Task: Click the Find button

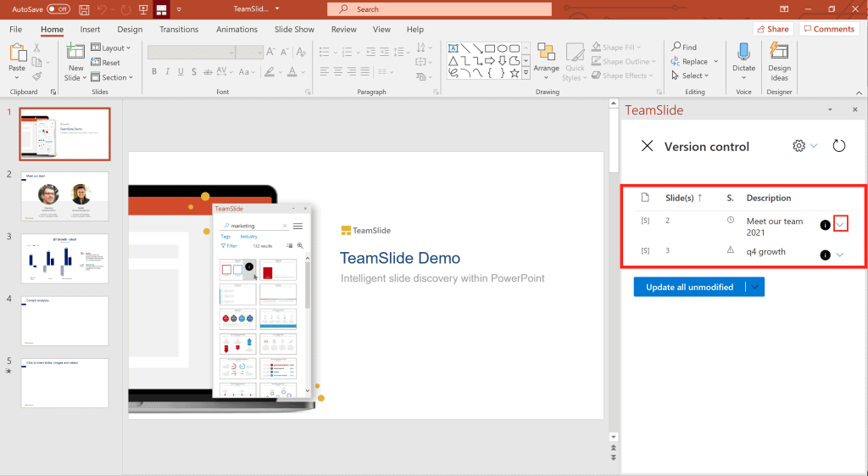Action: pyautogui.click(x=684, y=48)
